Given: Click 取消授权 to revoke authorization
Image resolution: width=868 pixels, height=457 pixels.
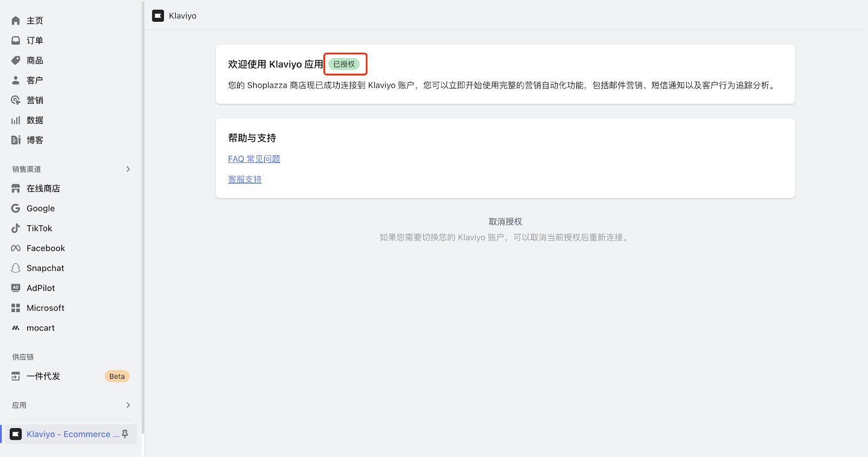Looking at the screenshot, I should pos(505,221).
